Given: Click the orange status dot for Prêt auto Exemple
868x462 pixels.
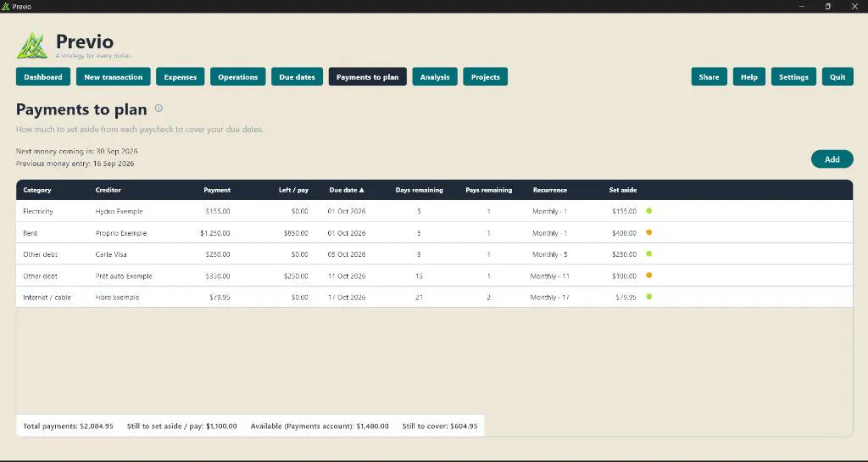Looking at the screenshot, I should pyautogui.click(x=648, y=275).
